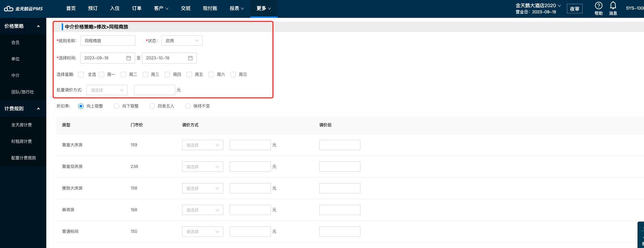Check the 周一 checkbox
This screenshot has width=644, height=248.
coord(102,75)
